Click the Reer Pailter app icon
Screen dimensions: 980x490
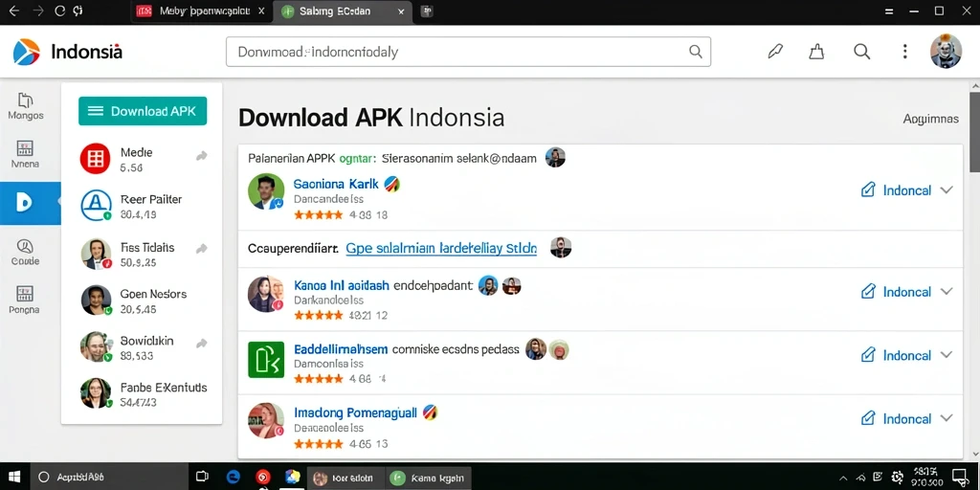click(x=96, y=206)
